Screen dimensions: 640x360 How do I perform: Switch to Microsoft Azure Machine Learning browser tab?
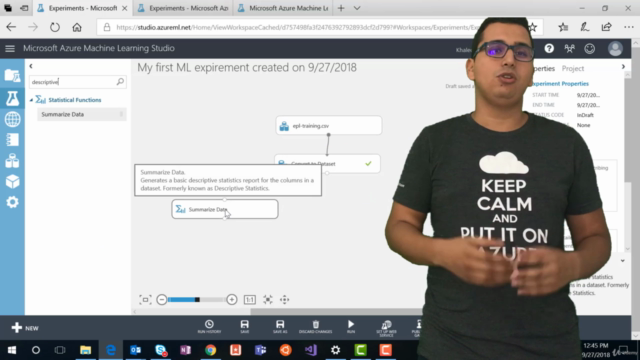click(x=283, y=8)
